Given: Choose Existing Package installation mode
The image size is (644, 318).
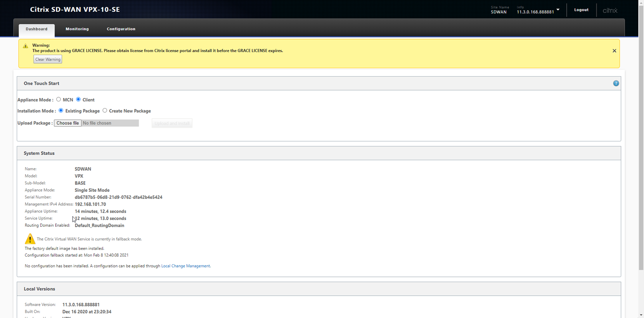Looking at the screenshot, I should coord(61,111).
